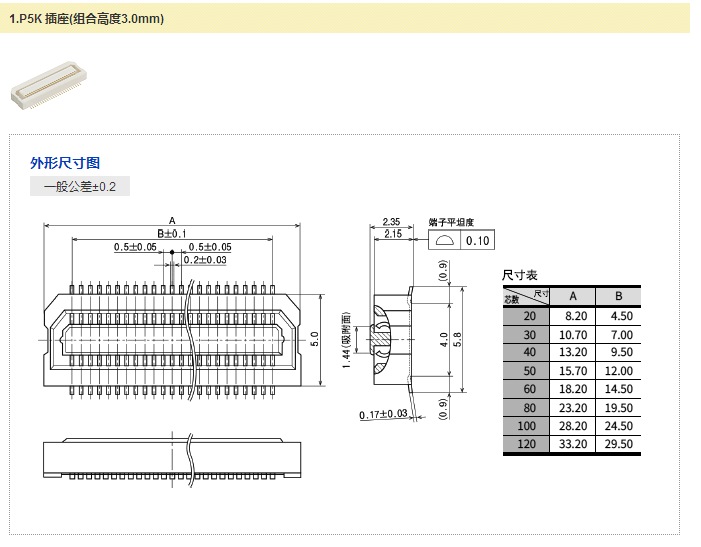Select the 一般公差±0.2 tolerance label

point(80,187)
